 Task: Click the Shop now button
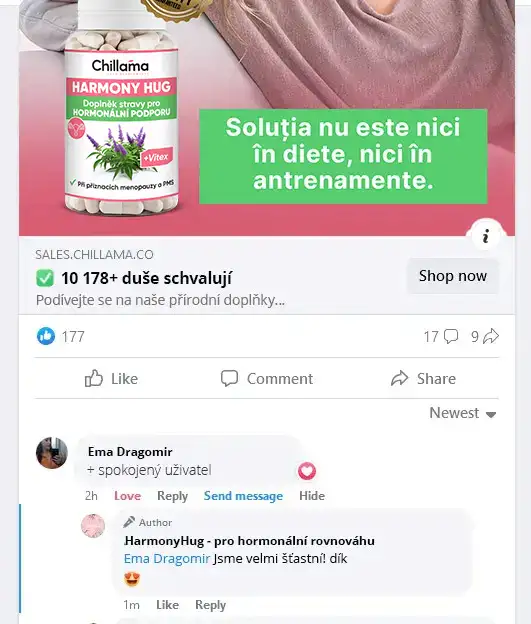click(x=453, y=276)
